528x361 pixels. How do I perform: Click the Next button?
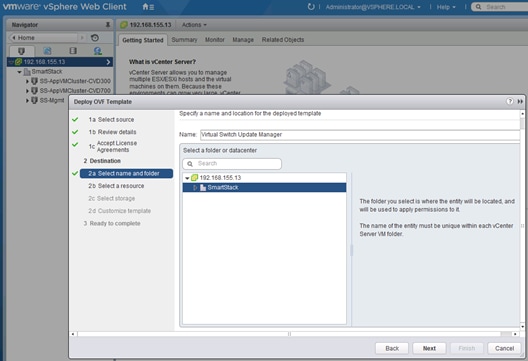tap(429, 348)
